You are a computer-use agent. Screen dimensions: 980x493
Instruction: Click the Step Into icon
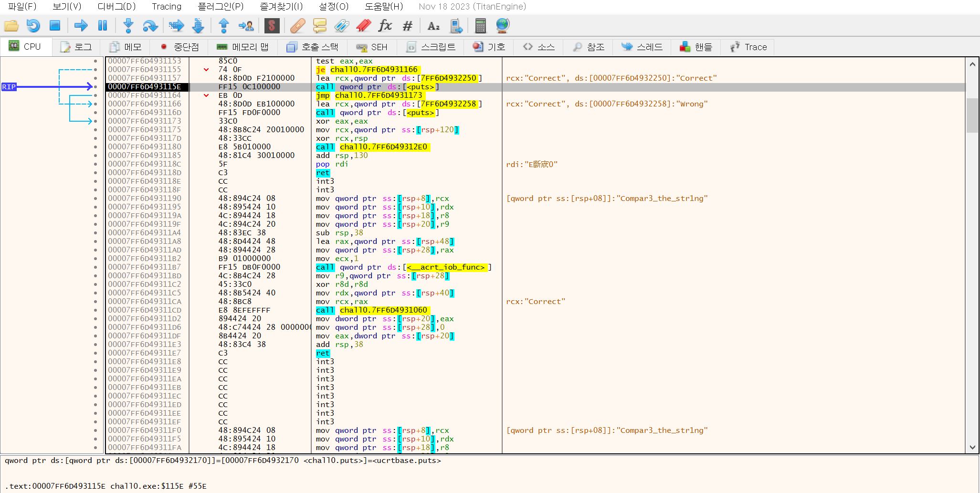[x=128, y=26]
